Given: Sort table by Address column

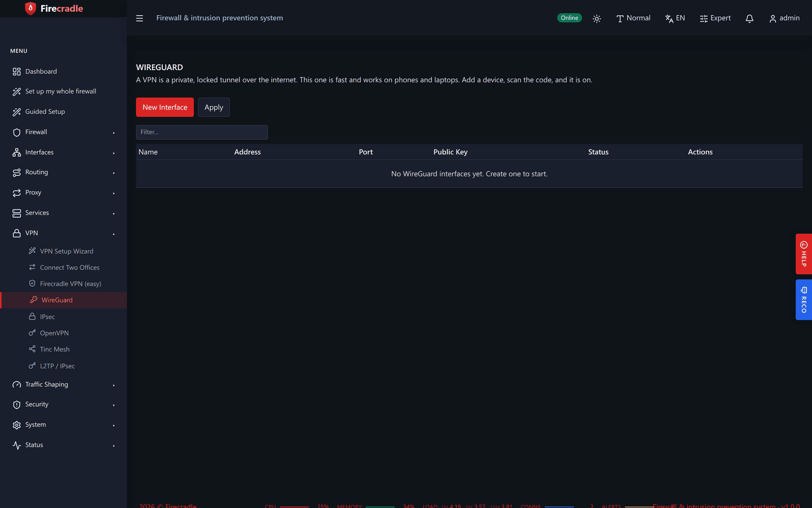Looking at the screenshot, I should point(248,152).
